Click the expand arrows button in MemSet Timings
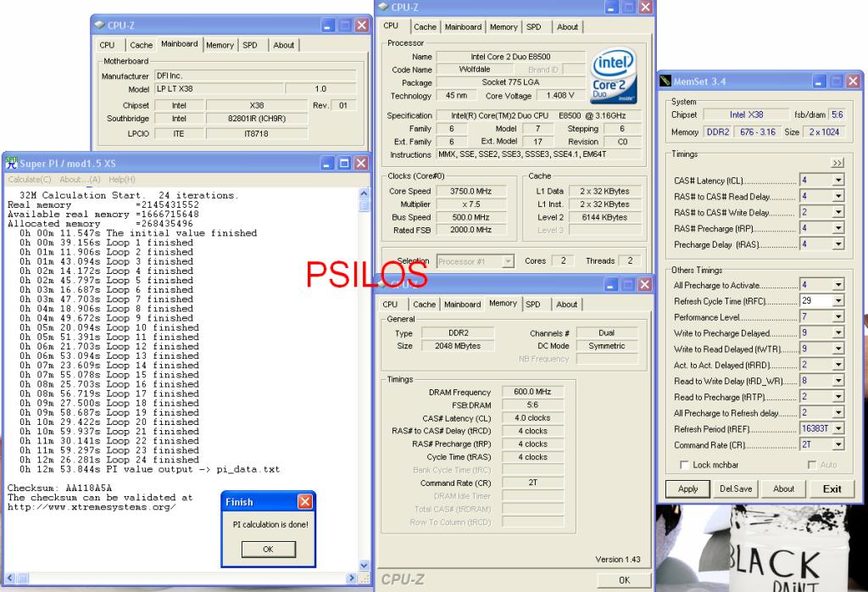The width and height of the screenshot is (868, 592). click(x=837, y=163)
